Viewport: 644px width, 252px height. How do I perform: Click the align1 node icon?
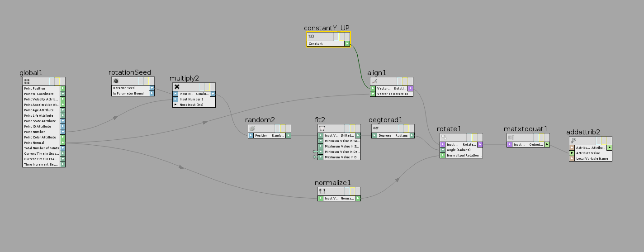(x=374, y=81)
